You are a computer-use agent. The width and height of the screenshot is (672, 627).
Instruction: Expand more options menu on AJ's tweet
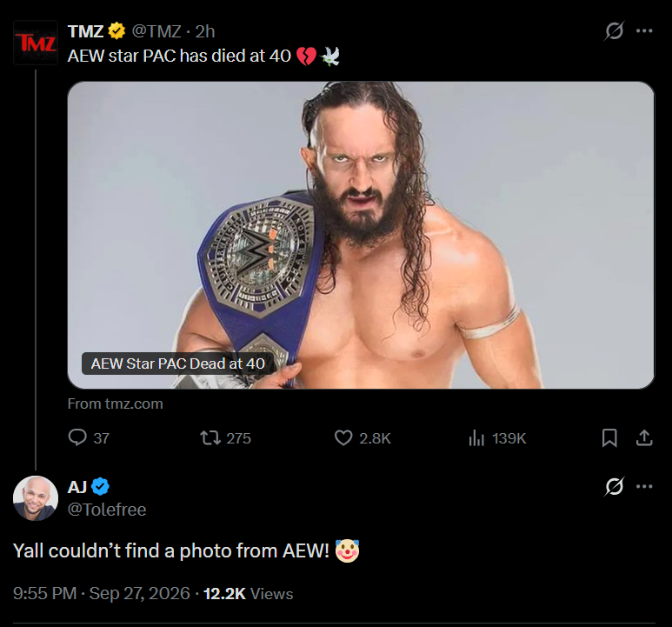(x=644, y=486)
